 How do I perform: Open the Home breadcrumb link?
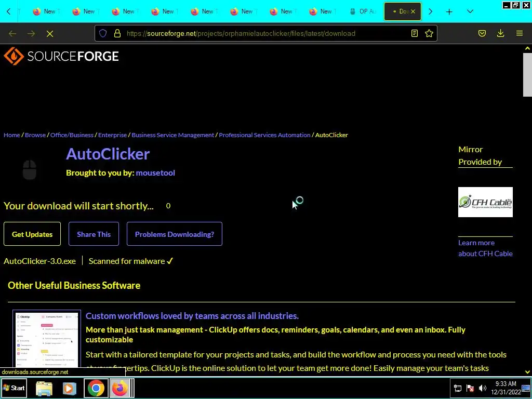click(x=12, y=135)
